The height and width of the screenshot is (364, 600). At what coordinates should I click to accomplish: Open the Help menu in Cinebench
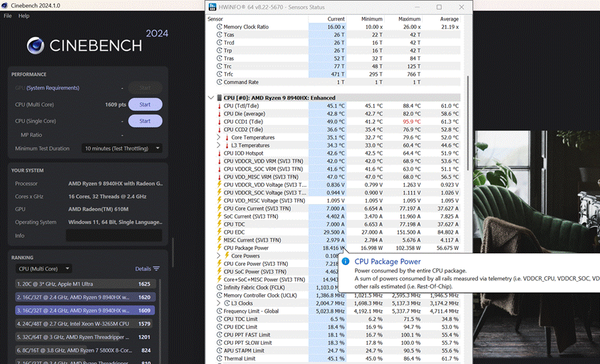24,15
